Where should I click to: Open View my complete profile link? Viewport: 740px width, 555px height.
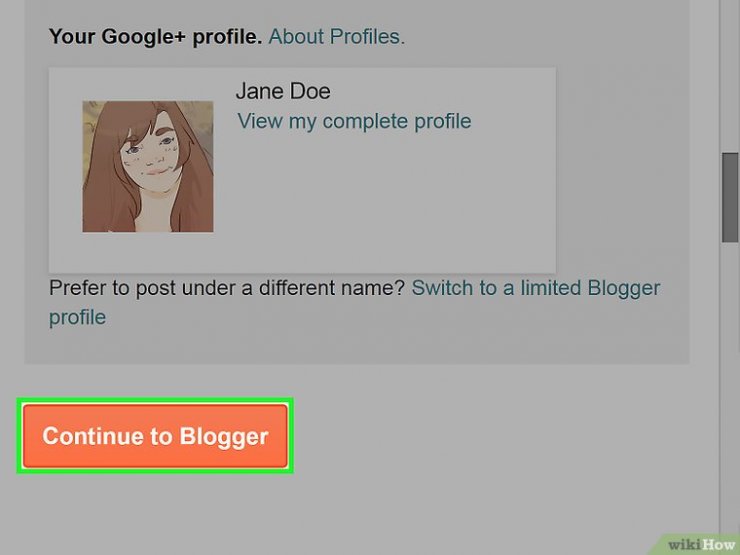pos(354,121)
